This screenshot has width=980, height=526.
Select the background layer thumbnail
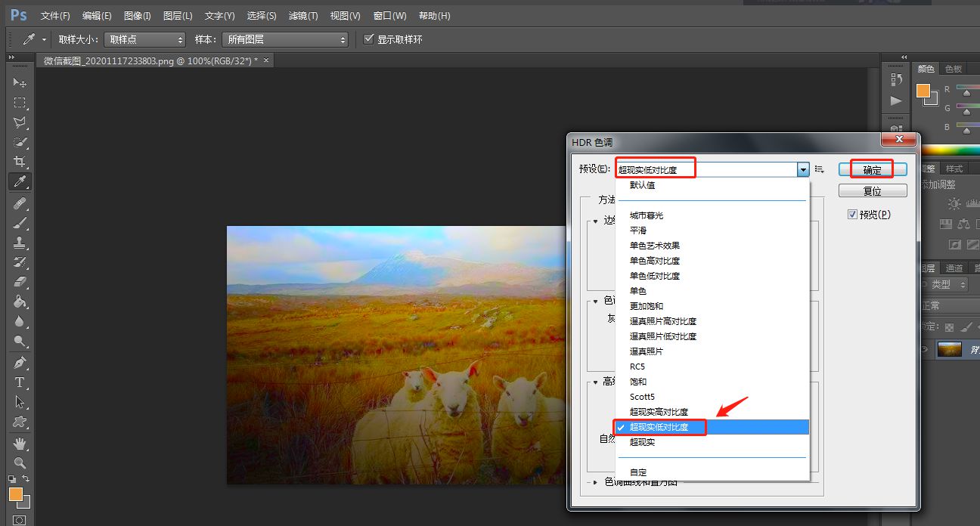coord(949,349)
